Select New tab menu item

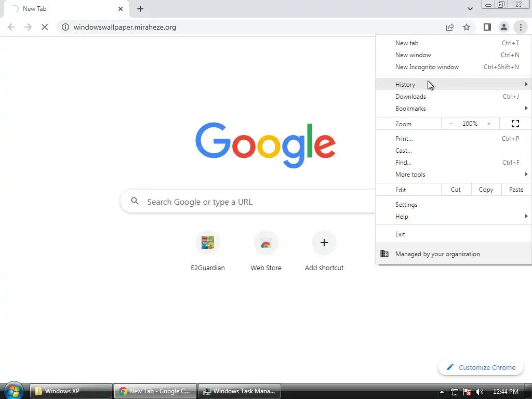(454, 43)
